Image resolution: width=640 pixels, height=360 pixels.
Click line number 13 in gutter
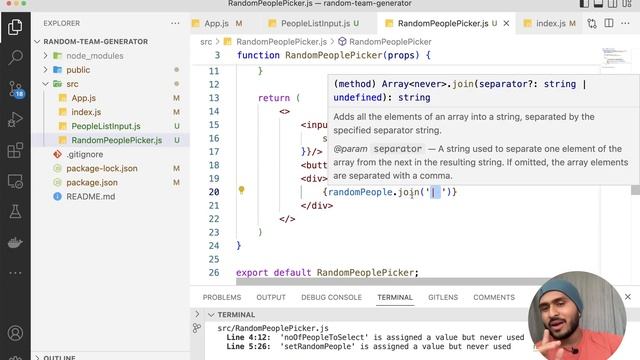[214, 98]
